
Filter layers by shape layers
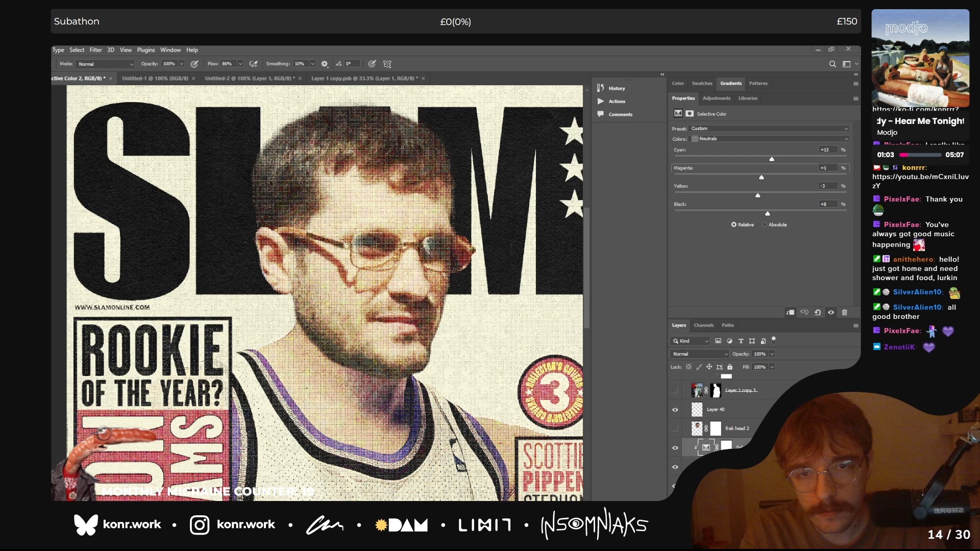coord(752,341)
